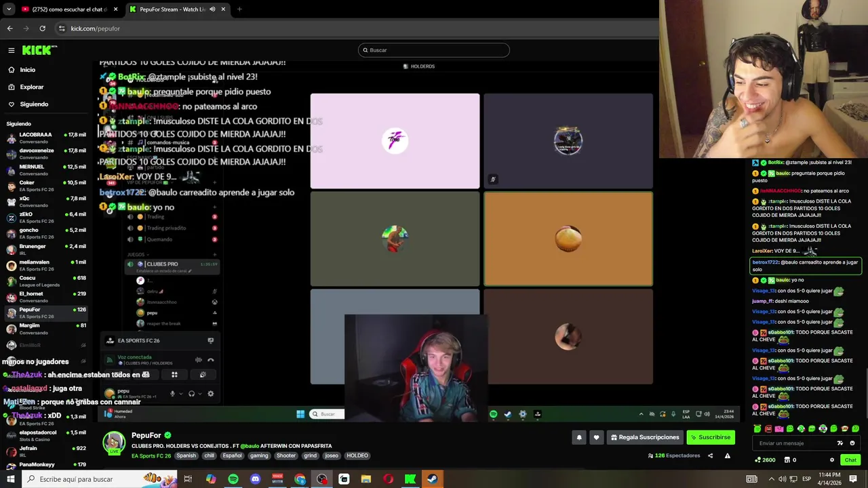868x488 pixels.
Task: Click the HOLDEO tag
Action: point(357,456)
